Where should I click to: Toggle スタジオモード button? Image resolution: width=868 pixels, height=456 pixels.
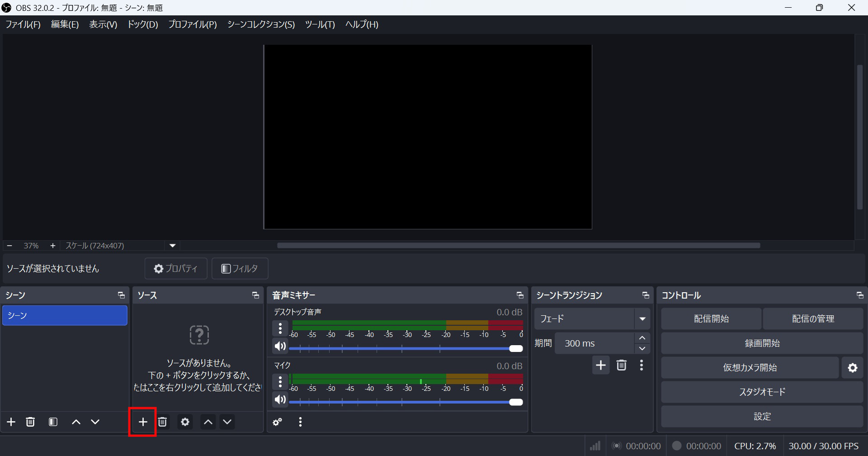pos(762,392)
